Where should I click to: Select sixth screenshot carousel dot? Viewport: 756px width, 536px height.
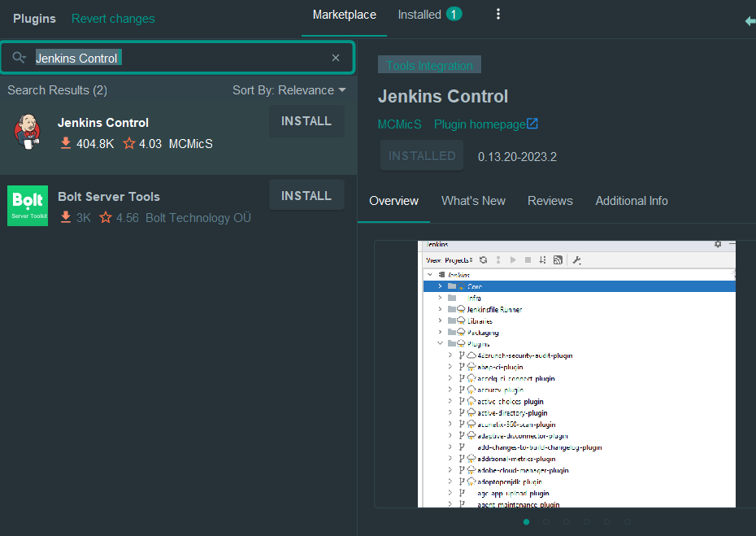pos(628,521)
